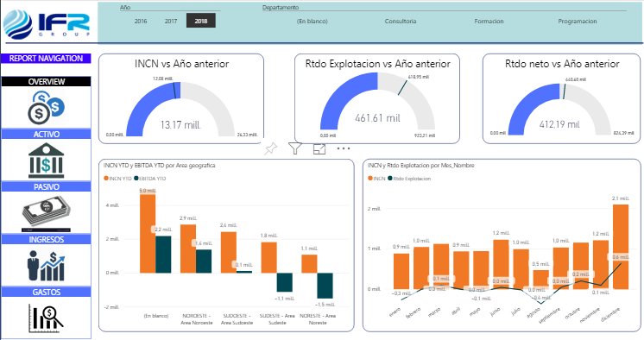Toggle INCN YTD legend entry

[x=118, y=179]
